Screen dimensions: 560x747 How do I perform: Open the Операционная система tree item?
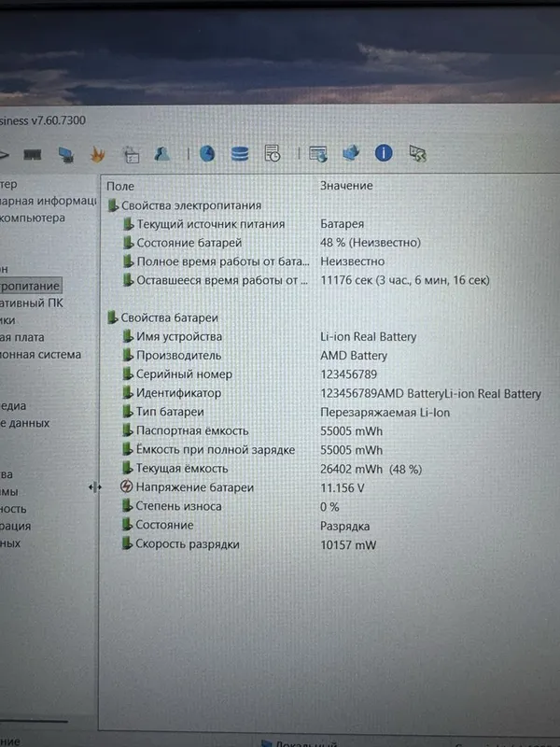coord(40,355)
